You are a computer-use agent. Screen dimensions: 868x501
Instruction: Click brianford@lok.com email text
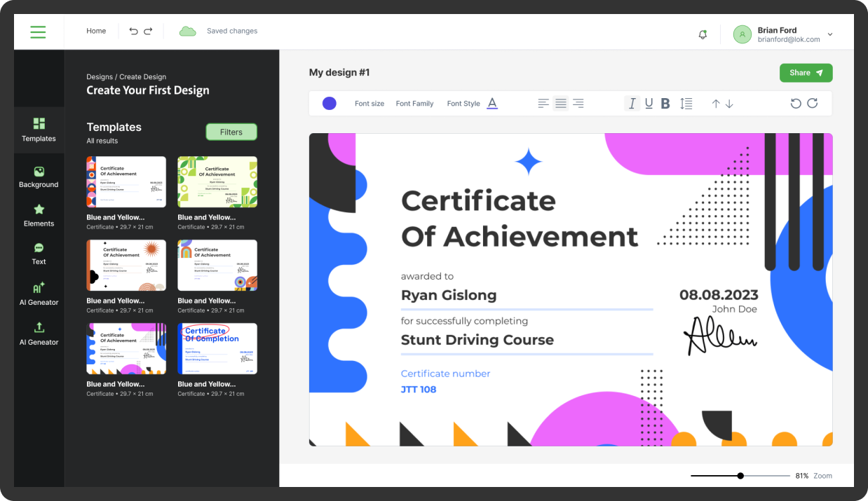pyautogui.click(x=789, y=40)
